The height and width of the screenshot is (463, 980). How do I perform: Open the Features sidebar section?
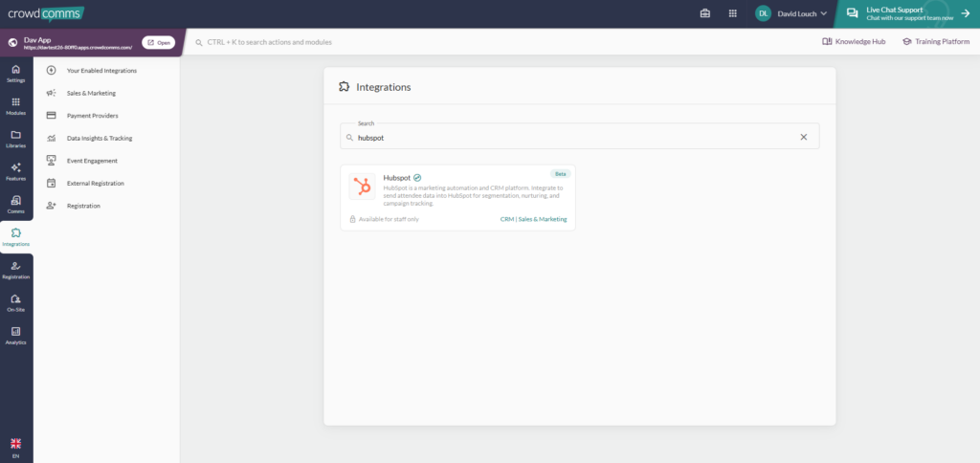click(x=16, y=171)
